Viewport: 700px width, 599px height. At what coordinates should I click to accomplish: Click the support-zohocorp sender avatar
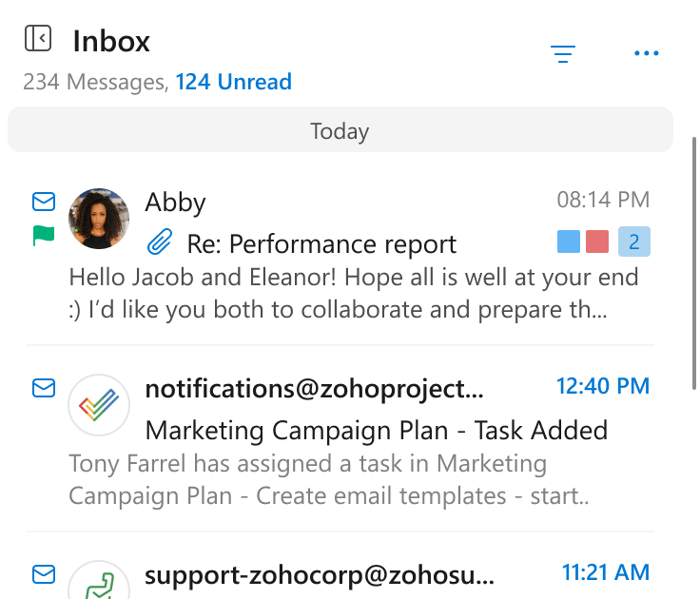99,579
